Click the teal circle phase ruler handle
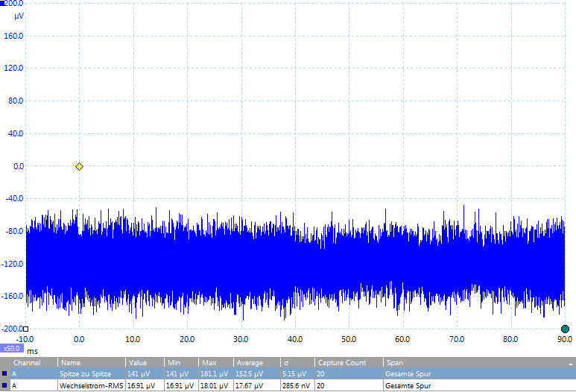This screenshot has width=576, height=392. pyautogui.click(x=565, y=329)
